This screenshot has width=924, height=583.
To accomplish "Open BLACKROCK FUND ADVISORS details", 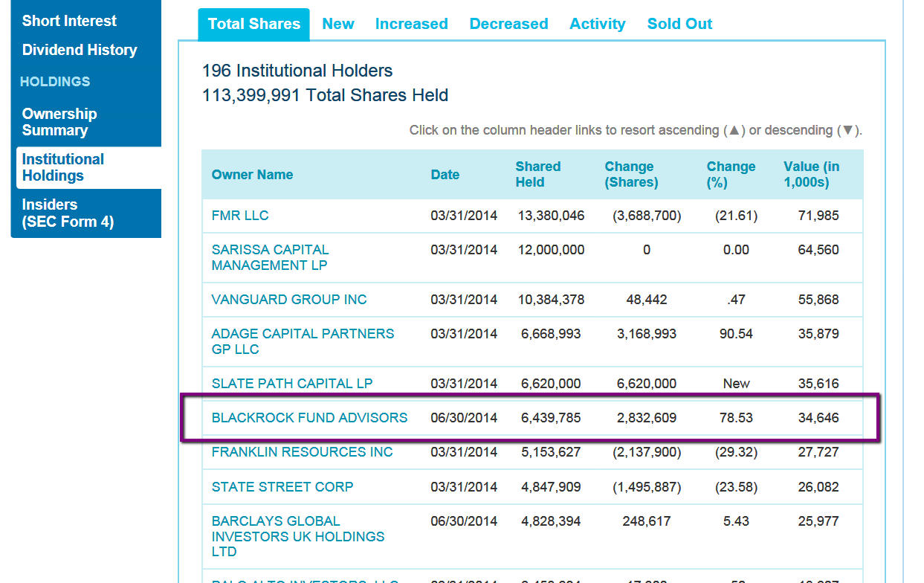I will click(x=309, y=417).
